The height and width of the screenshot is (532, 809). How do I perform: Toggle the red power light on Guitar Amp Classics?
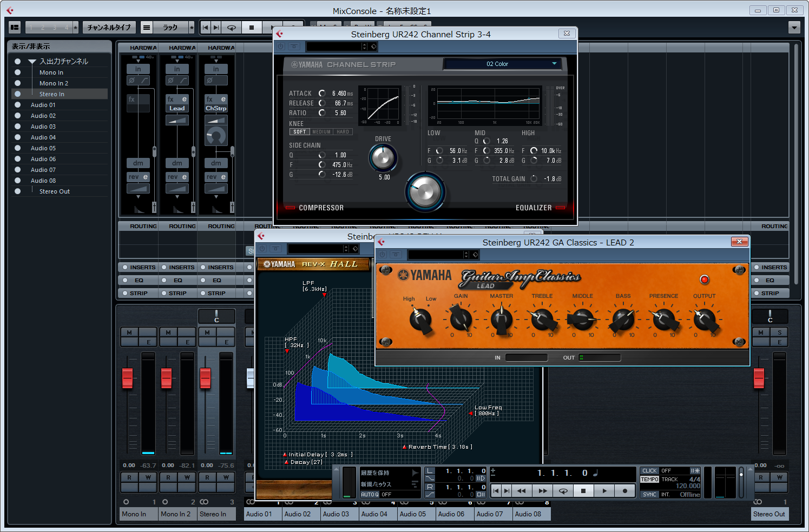point(704,280)
